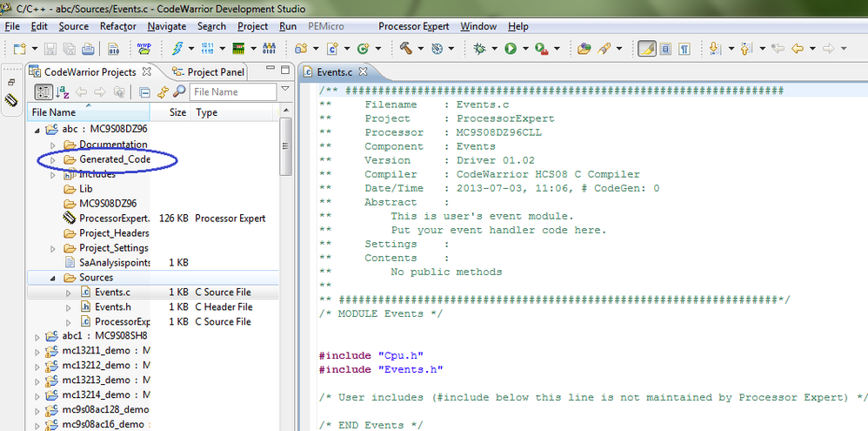The width and height of the screenshot is (868, 431).
Task: Open the Navigate menu
Action: pos(167,26)
